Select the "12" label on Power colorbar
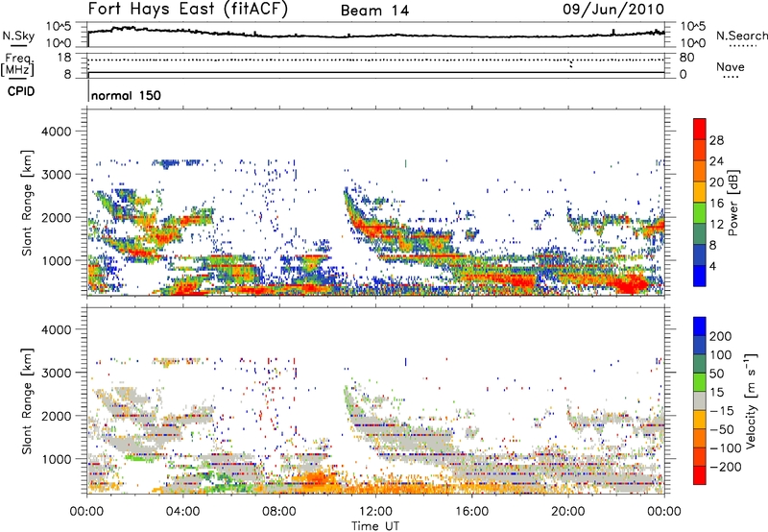The width and height of the screenshot is (768, 532). point(716,225)
